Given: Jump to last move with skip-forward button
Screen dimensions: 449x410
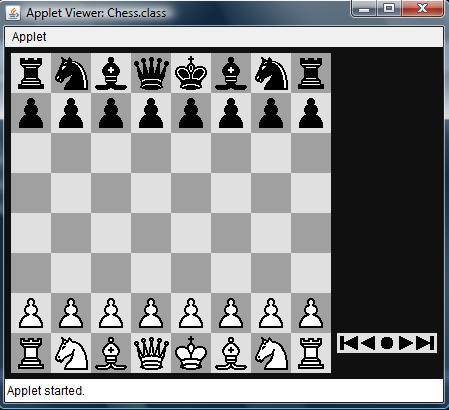Looking at the screenshot, I should point(425,343).
